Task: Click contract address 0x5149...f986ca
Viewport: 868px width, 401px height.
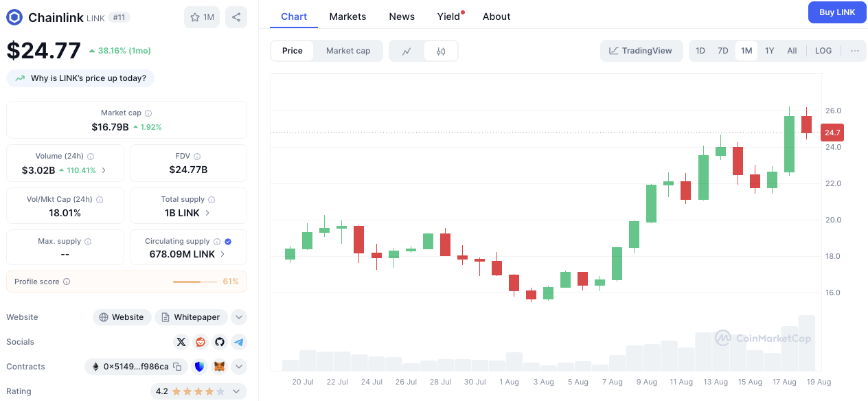Action: (137, 367)
